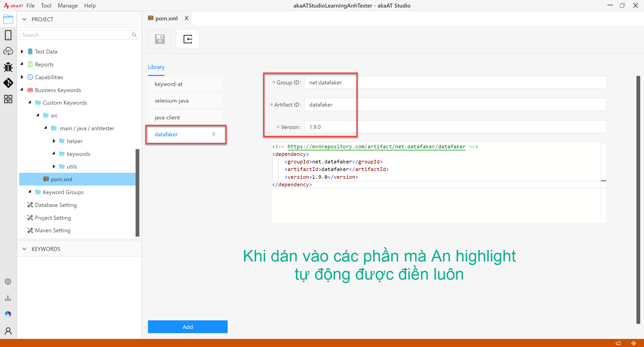Click the Database Setting tools icon
This screenshot has height=347, width=644.
(30, 205)
